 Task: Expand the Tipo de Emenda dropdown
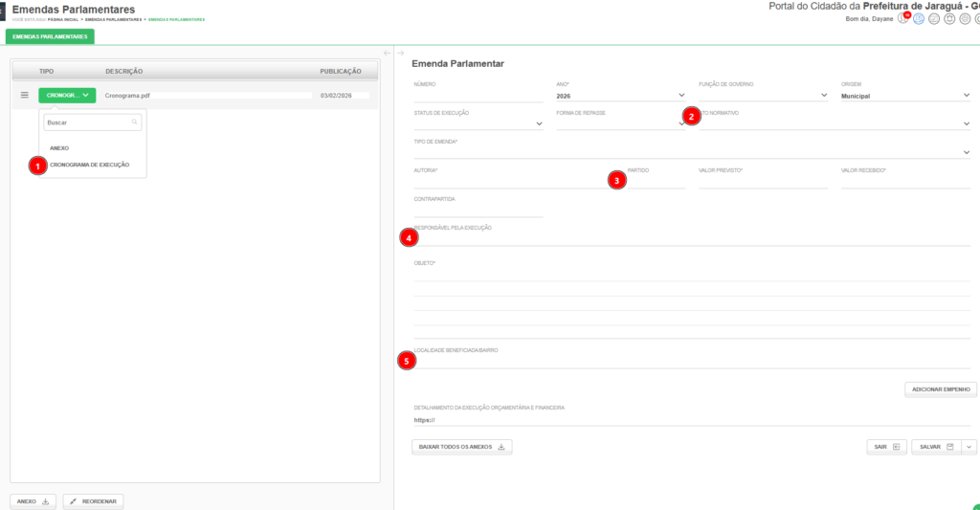pyautogui.click(x=966, y=152)
